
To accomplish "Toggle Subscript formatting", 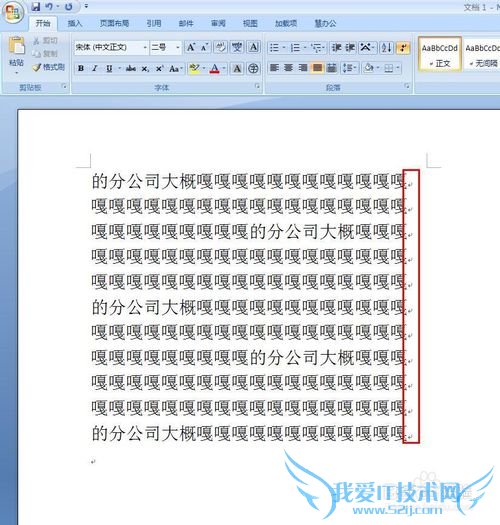I will [x=145, y=68].
